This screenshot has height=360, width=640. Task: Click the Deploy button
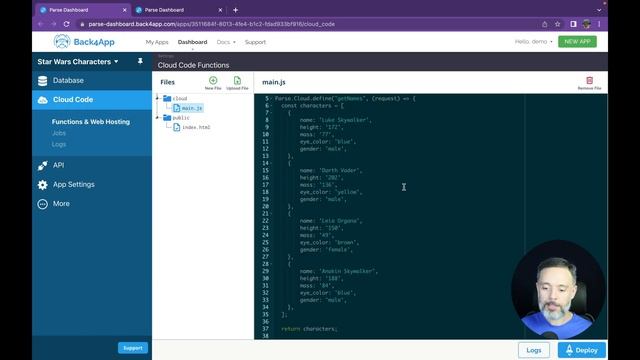coord(582,350)
